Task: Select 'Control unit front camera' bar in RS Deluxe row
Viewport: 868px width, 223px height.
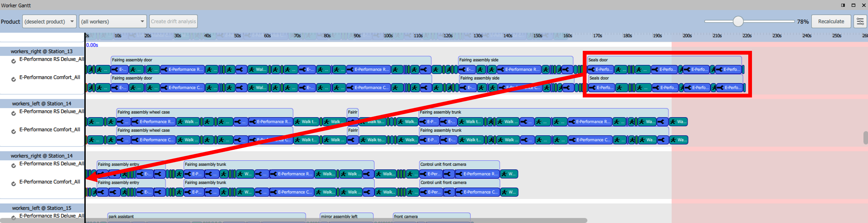Action: pos(460,165)
